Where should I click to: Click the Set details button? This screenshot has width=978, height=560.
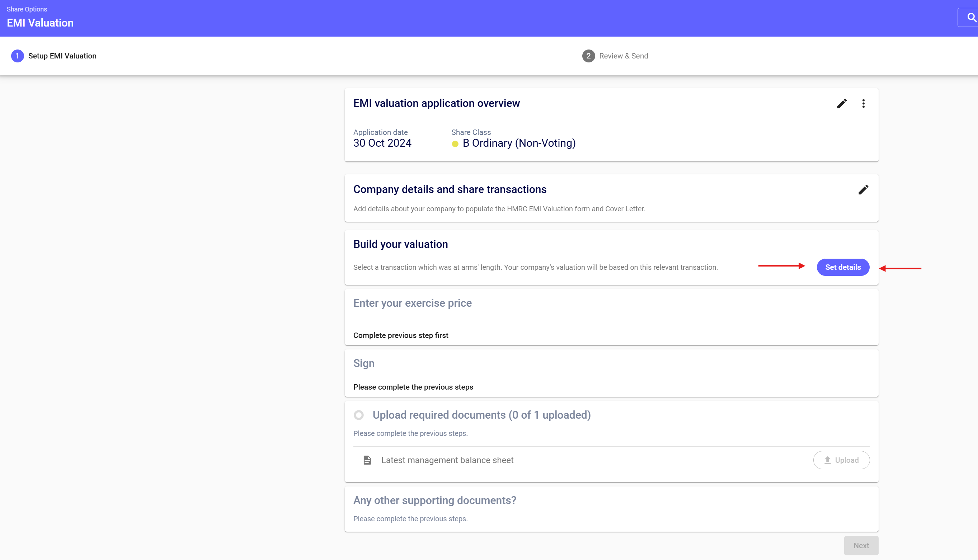[x=843, y=267]
